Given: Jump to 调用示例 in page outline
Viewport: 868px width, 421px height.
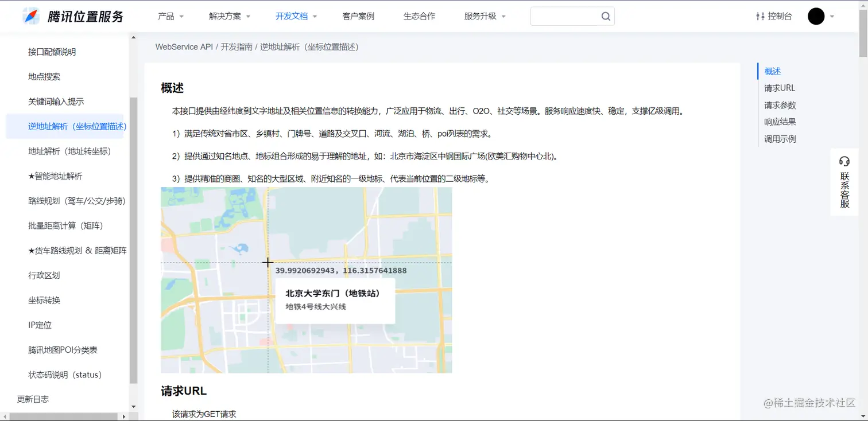Looking at the screenshot, I should 780,139.
